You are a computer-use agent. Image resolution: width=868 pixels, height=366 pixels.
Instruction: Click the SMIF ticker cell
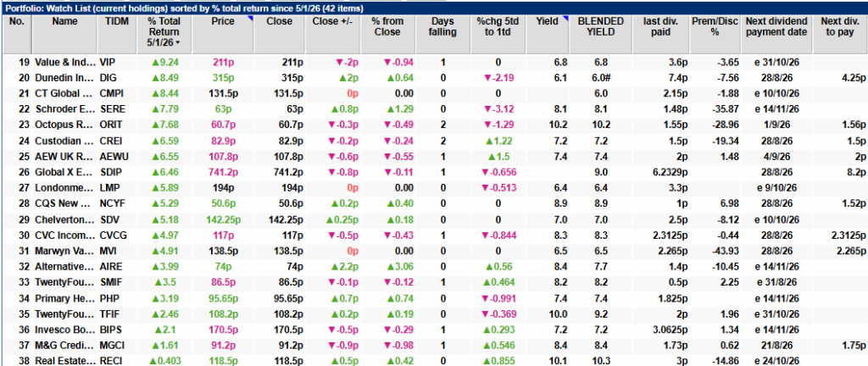[x=113, y=280]
